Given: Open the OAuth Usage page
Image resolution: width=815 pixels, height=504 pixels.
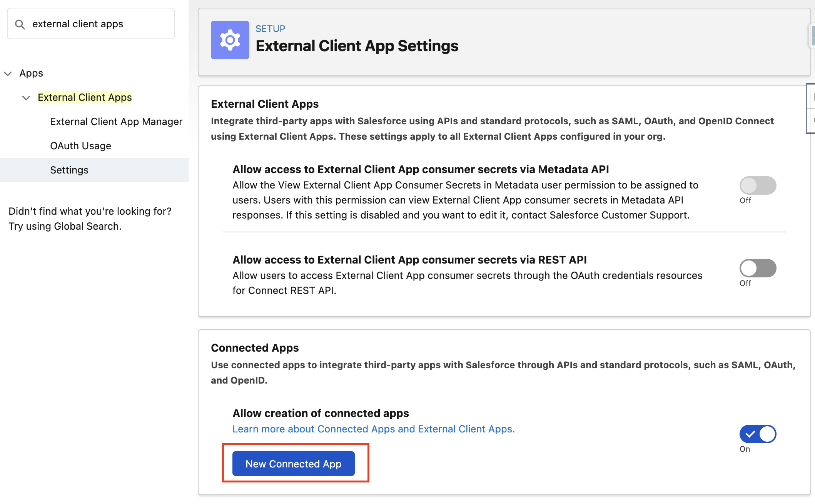Looking at the screenshot, I should (80, 146).
